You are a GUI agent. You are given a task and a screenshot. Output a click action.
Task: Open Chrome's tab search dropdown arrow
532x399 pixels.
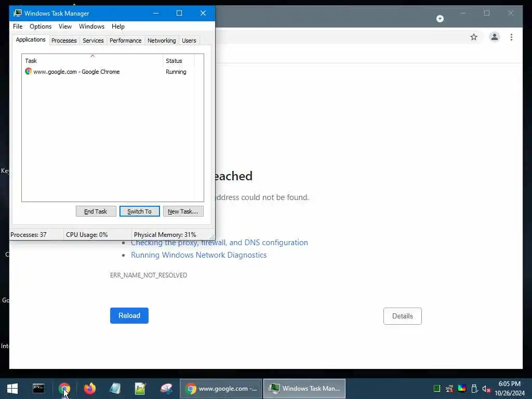[x=440, y=19]
